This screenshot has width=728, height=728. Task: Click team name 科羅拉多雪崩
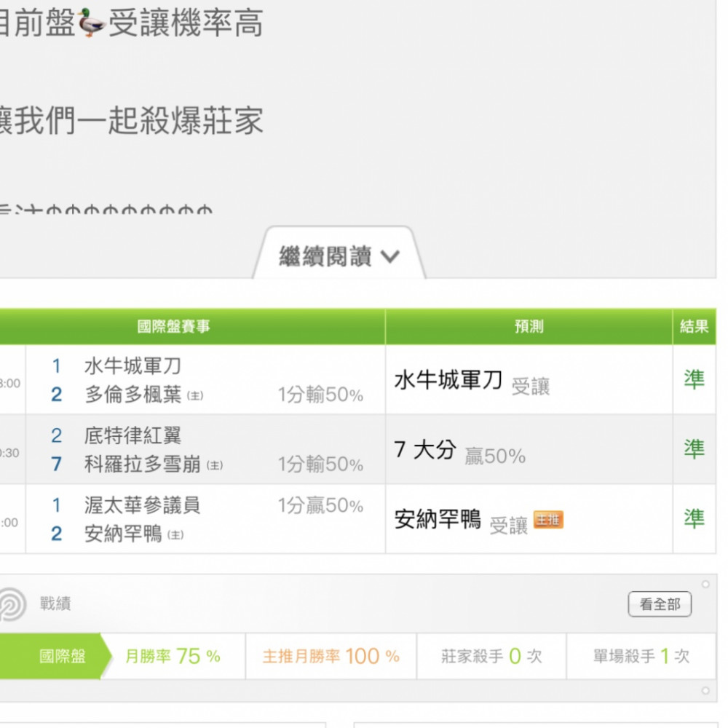click(143, 464)
